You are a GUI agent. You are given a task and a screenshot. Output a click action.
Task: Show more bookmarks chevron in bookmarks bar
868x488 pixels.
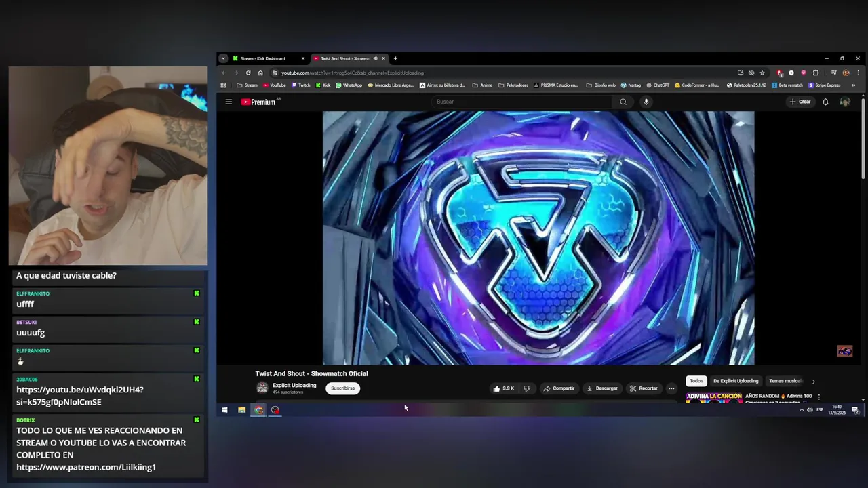[853, 85]
